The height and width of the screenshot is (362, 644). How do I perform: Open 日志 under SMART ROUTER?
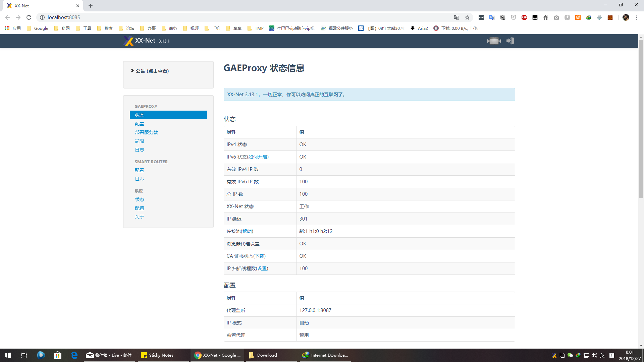140,179
